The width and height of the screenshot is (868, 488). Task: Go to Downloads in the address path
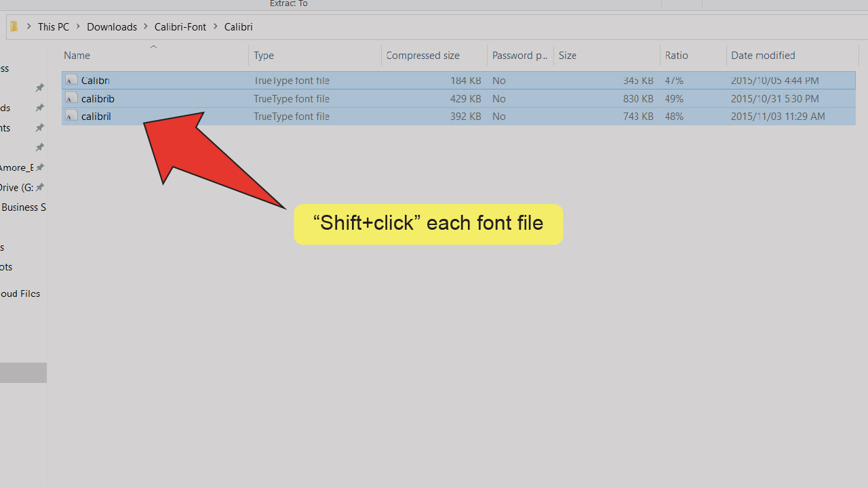(x=112, y=27)
